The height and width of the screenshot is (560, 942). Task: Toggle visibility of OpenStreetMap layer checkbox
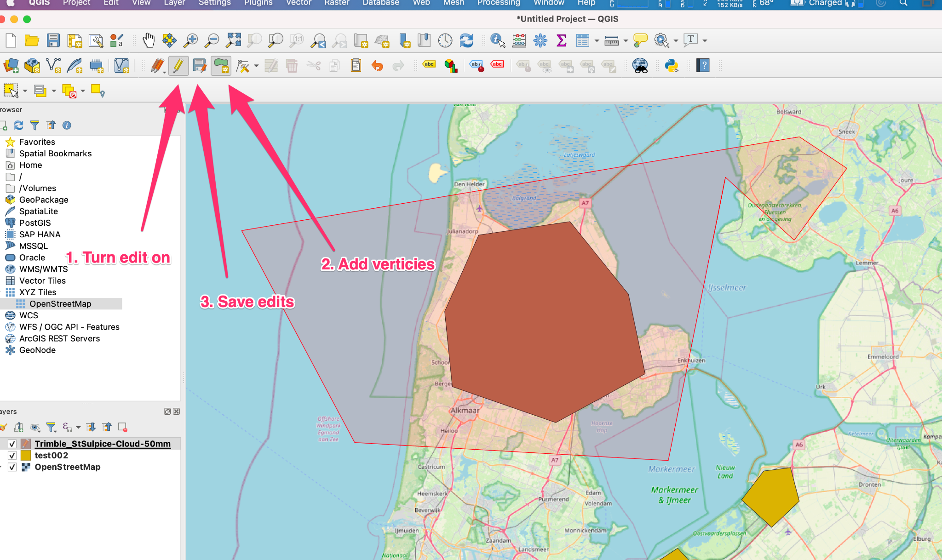coord(12,467)
